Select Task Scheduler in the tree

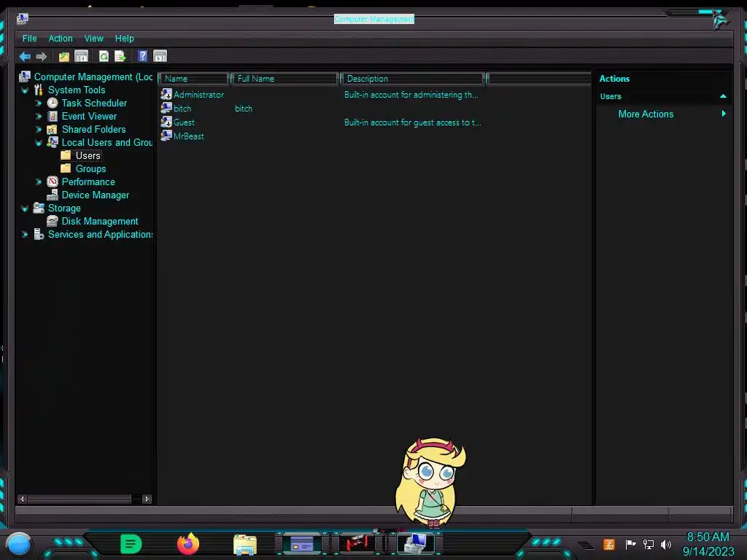[x=94, y=104]
